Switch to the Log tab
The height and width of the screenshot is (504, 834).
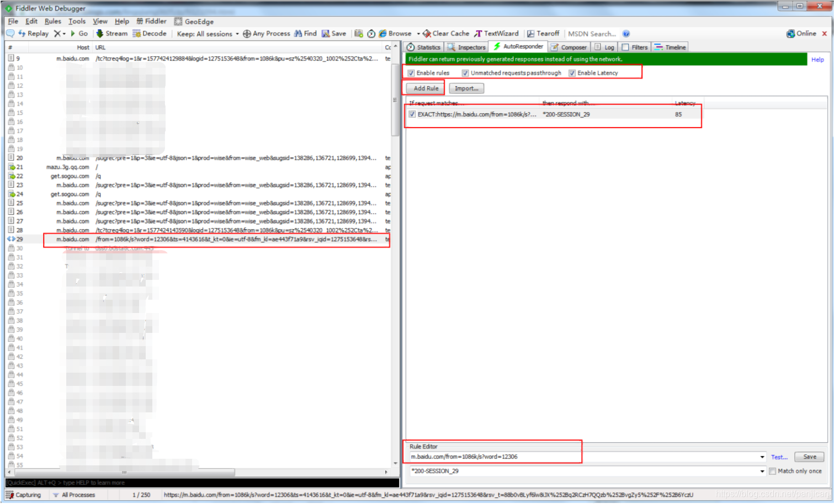point(604,47)
